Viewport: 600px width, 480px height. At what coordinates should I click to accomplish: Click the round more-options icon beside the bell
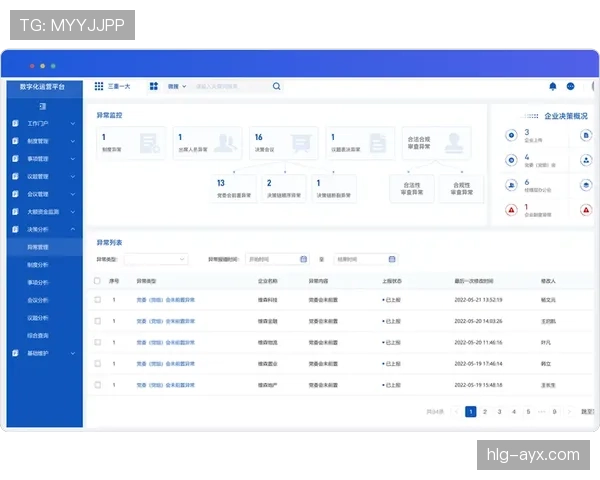click(x=571, y=87)
